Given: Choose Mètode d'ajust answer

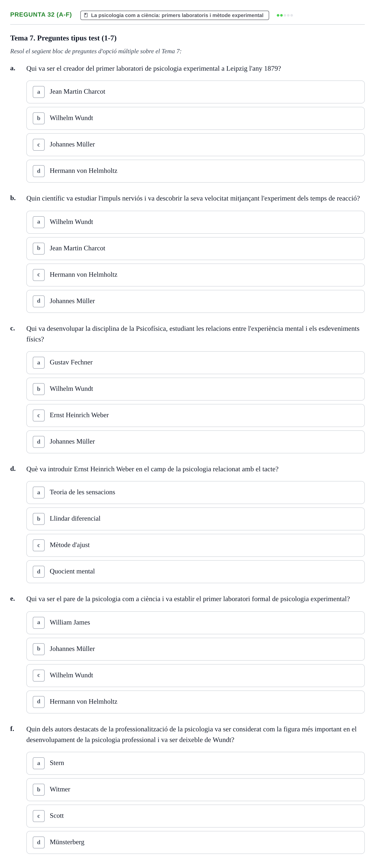Looking at the screenshot, I should pos(195,545).
